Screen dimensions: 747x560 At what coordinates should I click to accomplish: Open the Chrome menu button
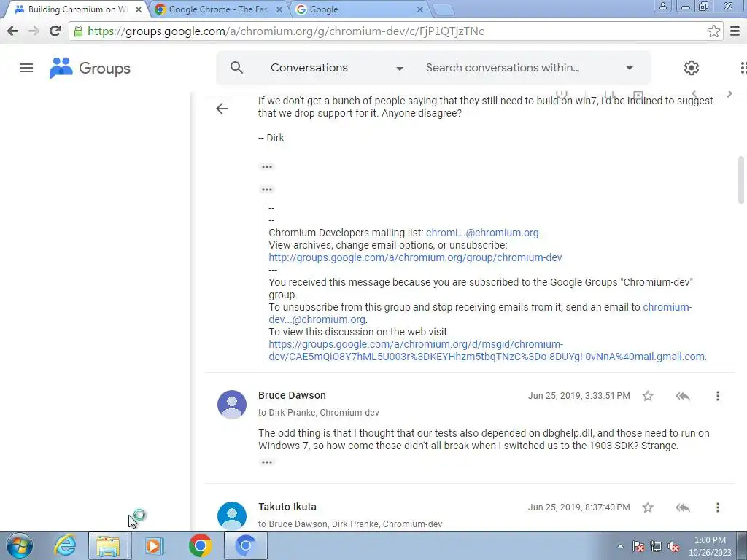[735, 31]
